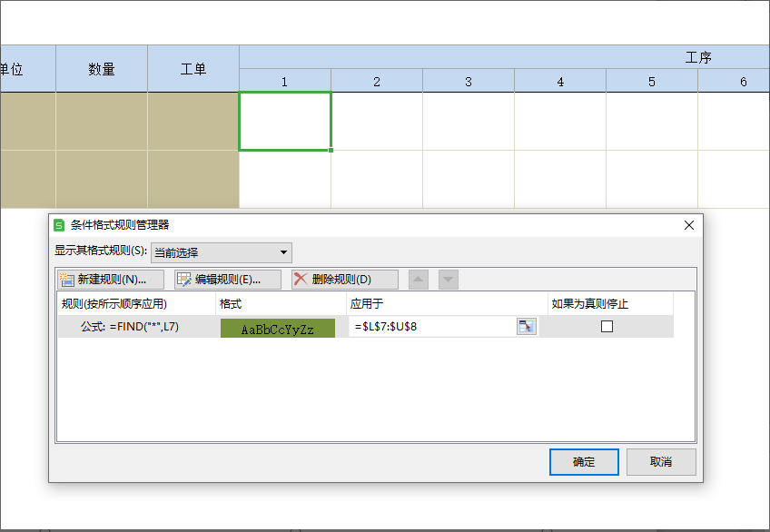Image resolution: width=770 pixels, height=532 pixels.
Task: Click the 格式 column header
Action: tap(281, 303)
